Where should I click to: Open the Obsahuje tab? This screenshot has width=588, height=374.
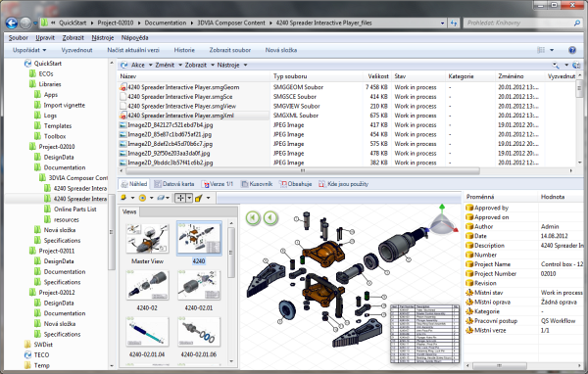point(296,184)
